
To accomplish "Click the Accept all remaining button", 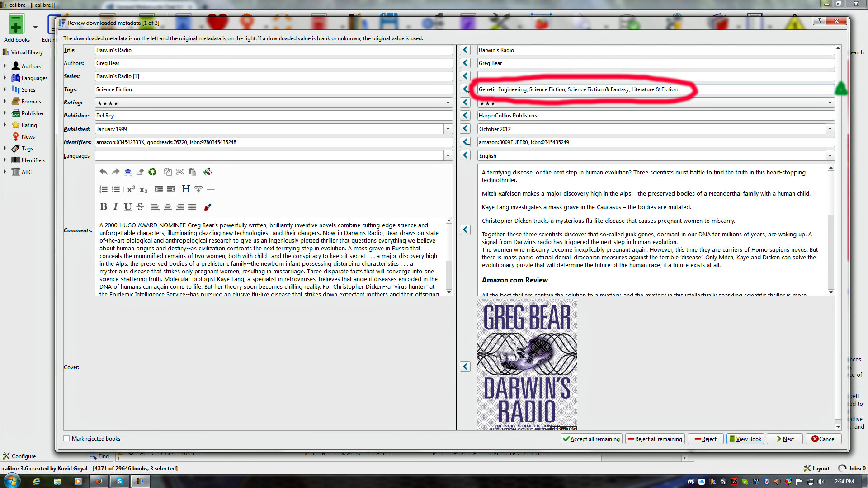I will [x=591, y=439].
